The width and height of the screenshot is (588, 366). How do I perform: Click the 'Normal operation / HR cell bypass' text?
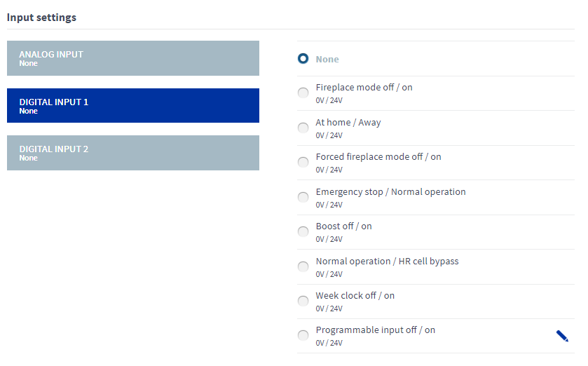387,261
